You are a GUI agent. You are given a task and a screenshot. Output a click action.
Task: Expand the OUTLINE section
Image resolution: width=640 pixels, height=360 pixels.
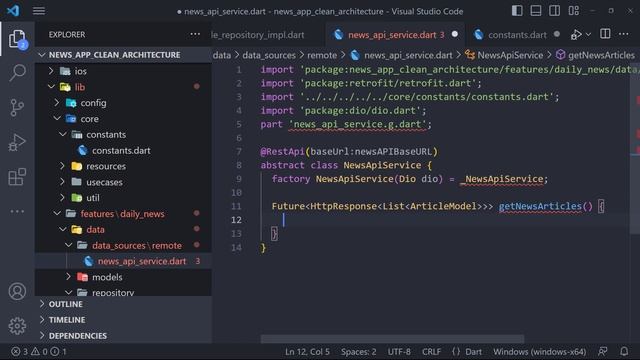[x=122, y=304]
